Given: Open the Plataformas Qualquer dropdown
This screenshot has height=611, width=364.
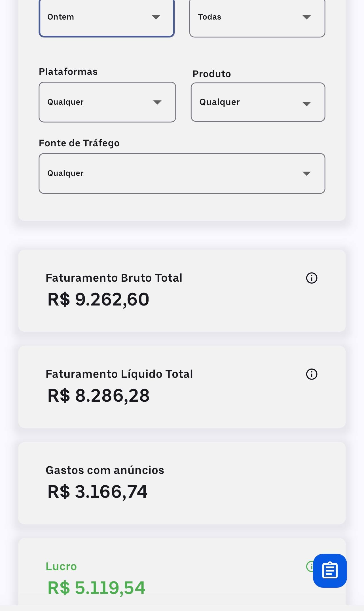Looking at the screenshot, I should (107, 102).
